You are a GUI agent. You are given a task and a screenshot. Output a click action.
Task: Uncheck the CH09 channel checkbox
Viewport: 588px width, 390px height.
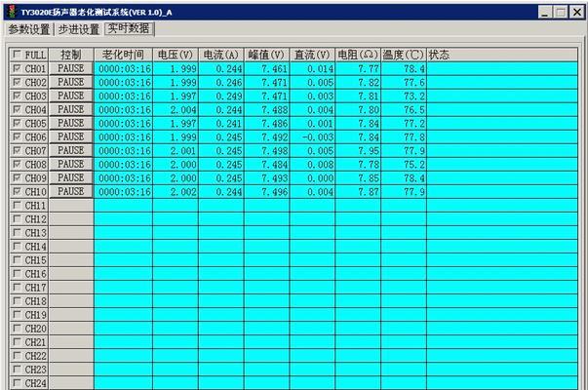coord(17,177)
